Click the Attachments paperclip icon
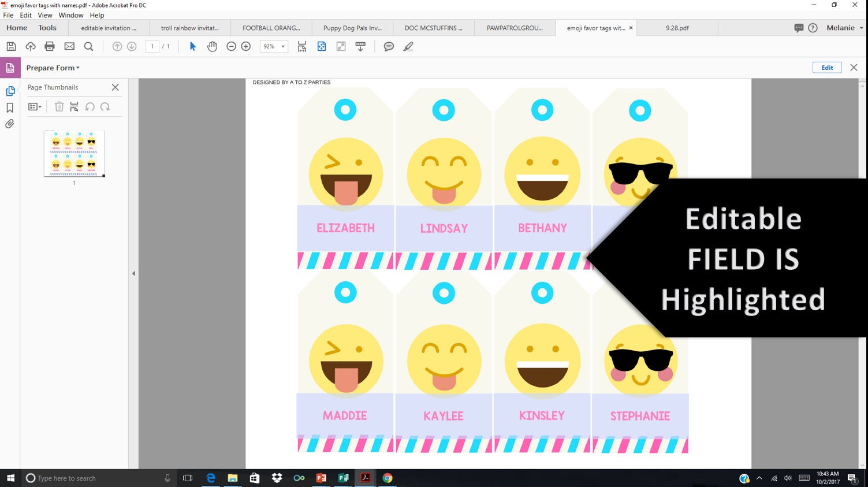The width and height of the screenshot is (868, 487). [10, 124]
